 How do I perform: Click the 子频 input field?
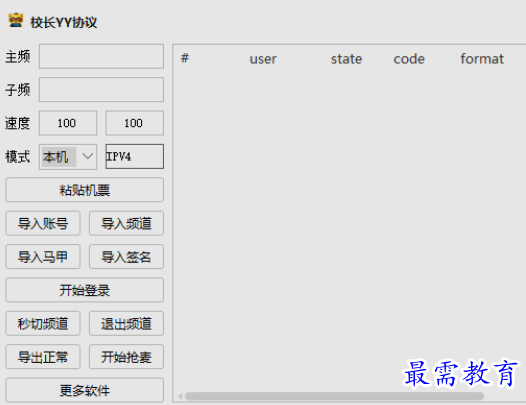101,90
